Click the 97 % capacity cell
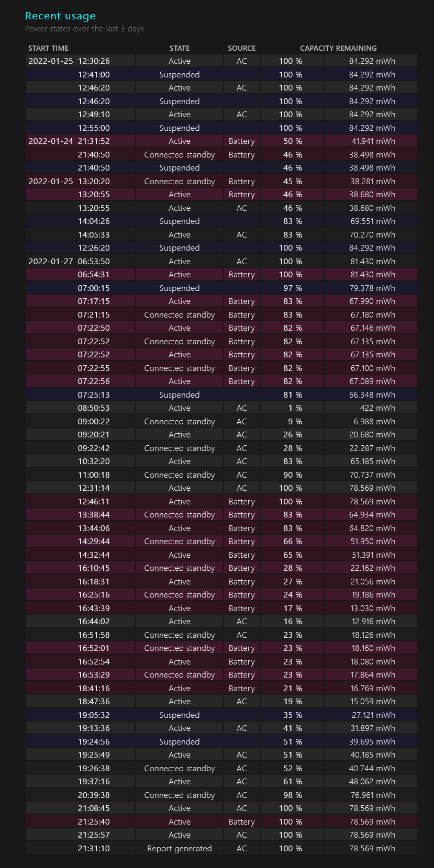This screenshot has height=868, width=434. pos(291,288)
